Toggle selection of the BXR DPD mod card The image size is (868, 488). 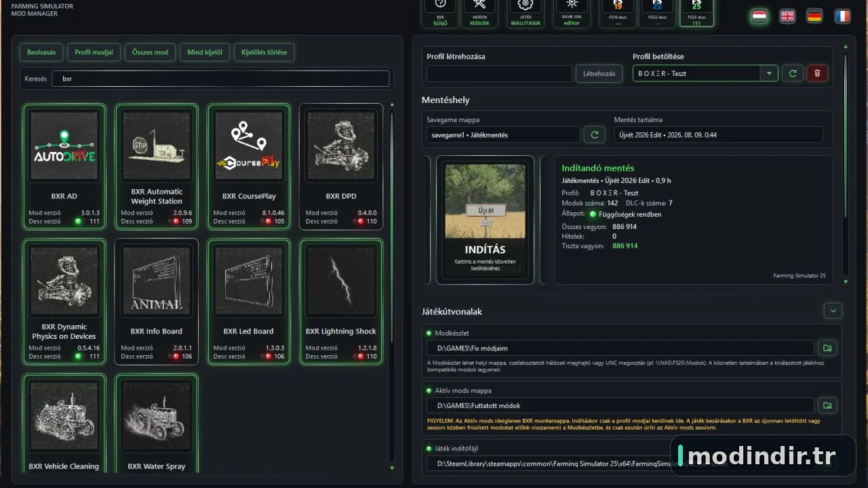tap(341, 167)
